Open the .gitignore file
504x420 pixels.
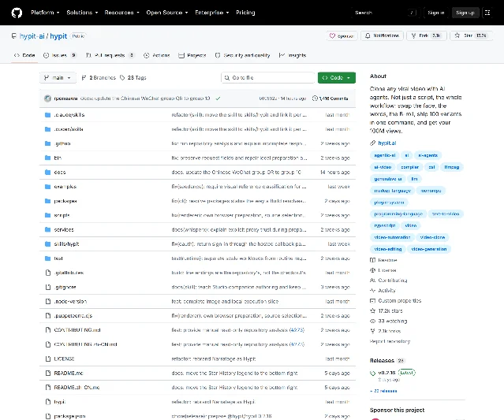[65, 287]
